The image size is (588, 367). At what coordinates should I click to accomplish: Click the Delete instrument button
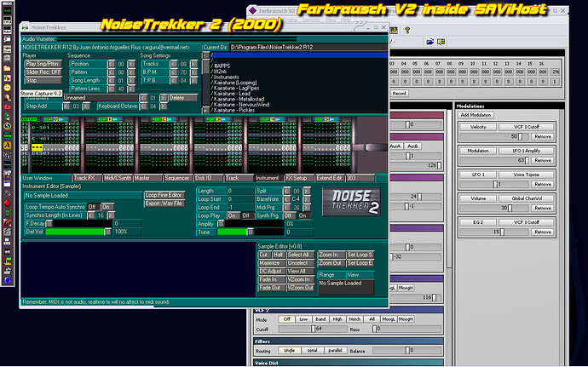point(182,98)
